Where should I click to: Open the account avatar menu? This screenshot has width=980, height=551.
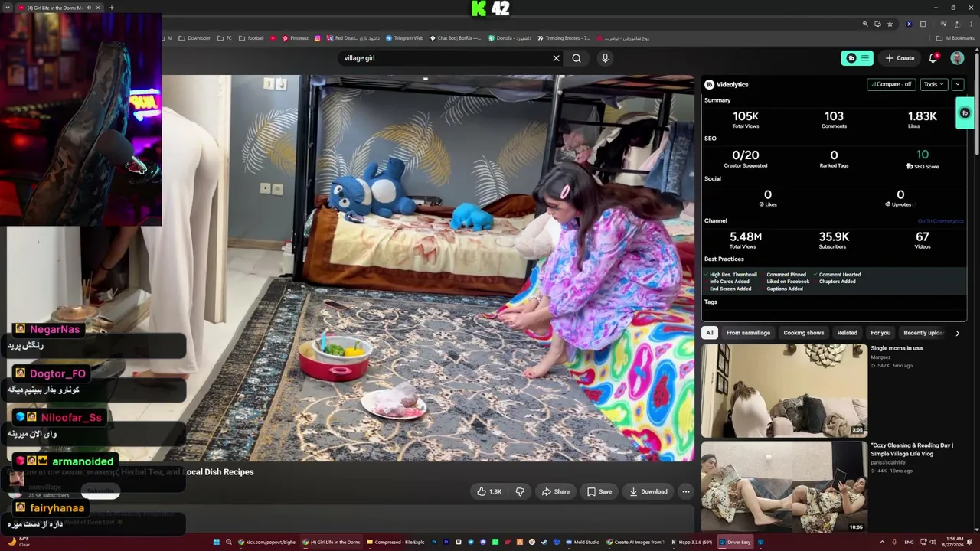957,58
